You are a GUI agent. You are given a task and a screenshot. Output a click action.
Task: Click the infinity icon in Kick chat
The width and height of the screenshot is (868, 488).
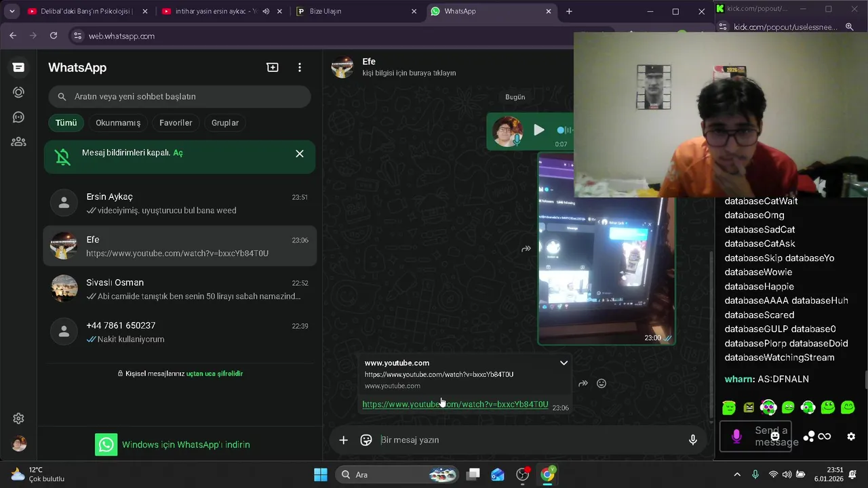click(x=825, y=436)
